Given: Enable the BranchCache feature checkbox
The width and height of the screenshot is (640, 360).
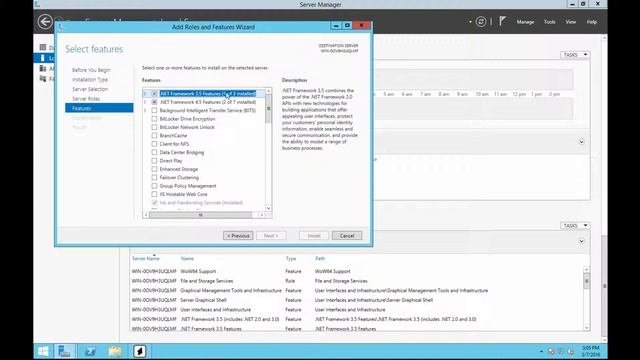Looking at the screenshot, I should 154,136.
